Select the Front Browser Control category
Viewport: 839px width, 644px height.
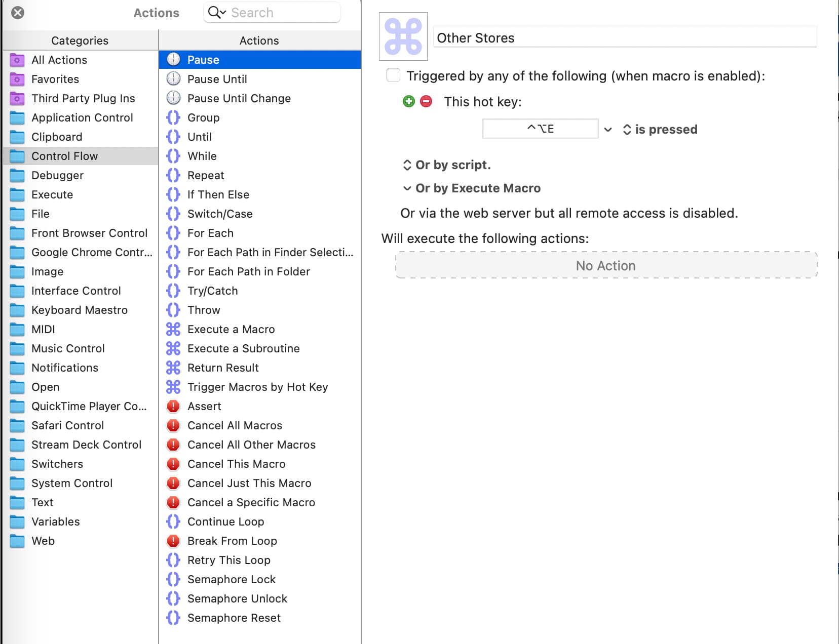81,233
